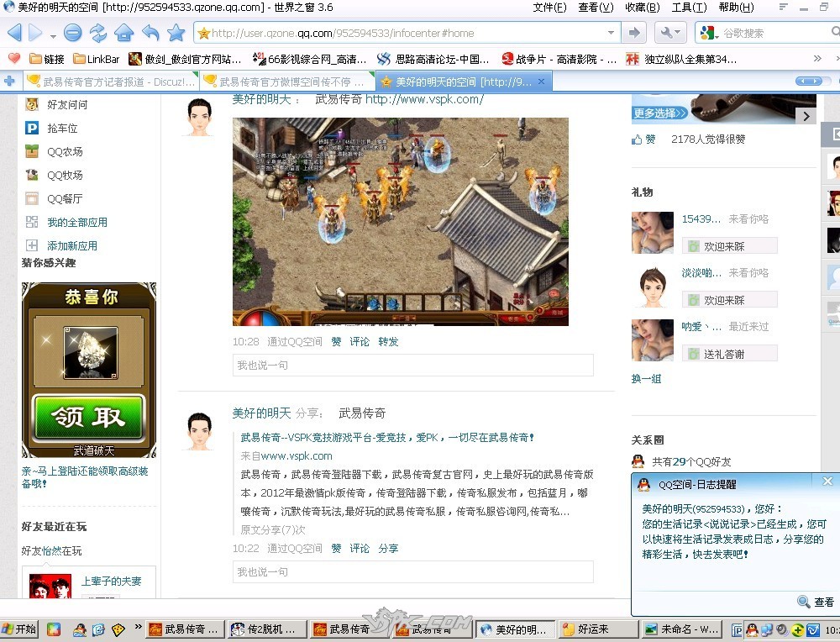Click the comment box under the 10:22 post
This screenshot has height=642, width=840.
413,571
